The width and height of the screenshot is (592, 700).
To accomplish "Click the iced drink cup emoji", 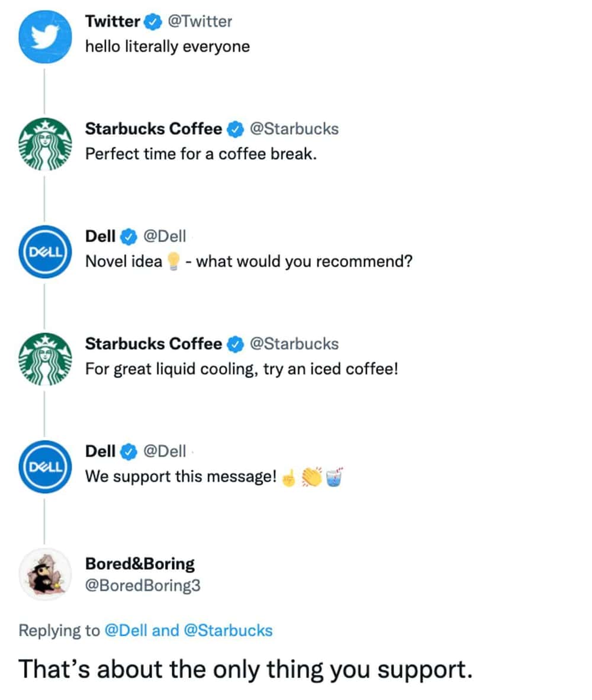I will (334, 476).
